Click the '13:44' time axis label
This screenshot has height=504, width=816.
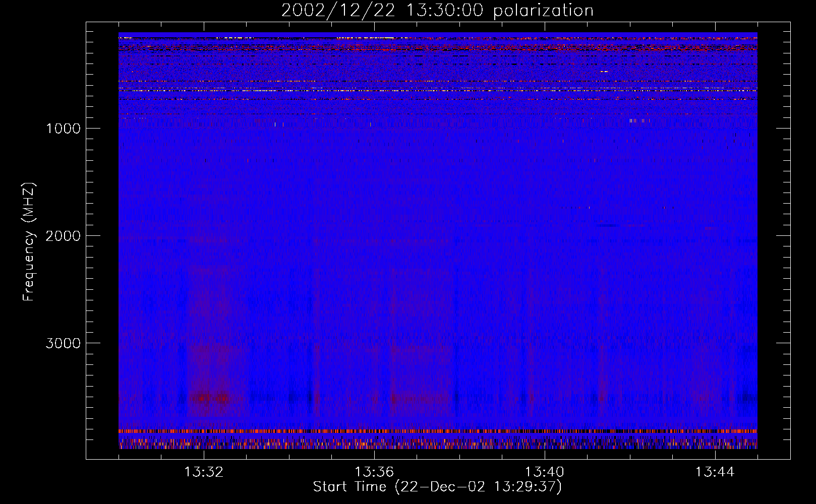tap(715, 472)
